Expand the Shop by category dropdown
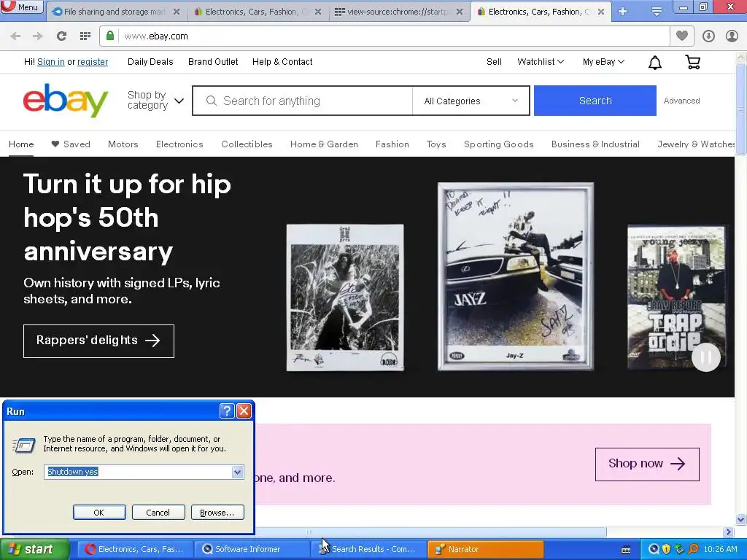747x560 pixels. coord(155,101)
